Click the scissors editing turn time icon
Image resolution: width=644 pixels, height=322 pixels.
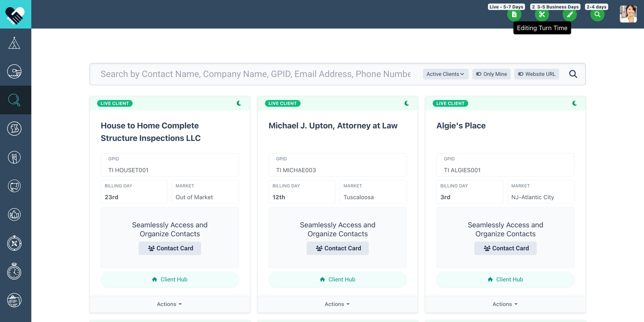pos(542,14)
